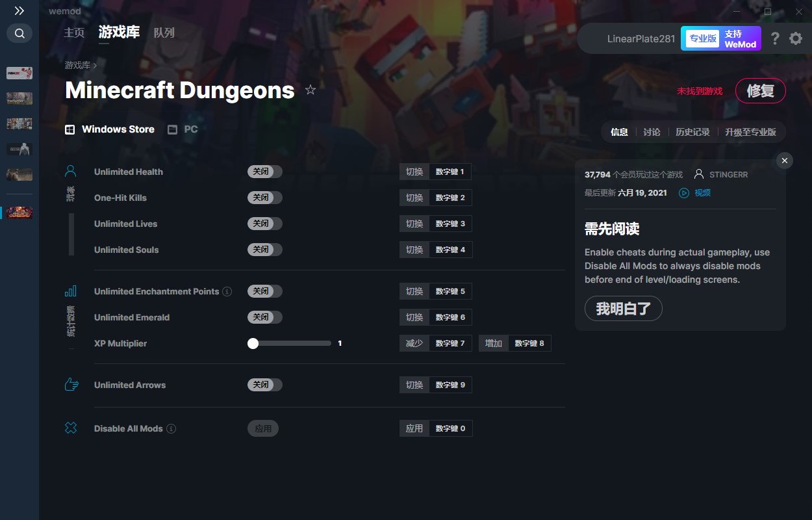Click 支持 WeMod button
This screenshot has width=812, height=520.
tap(741, 38)
